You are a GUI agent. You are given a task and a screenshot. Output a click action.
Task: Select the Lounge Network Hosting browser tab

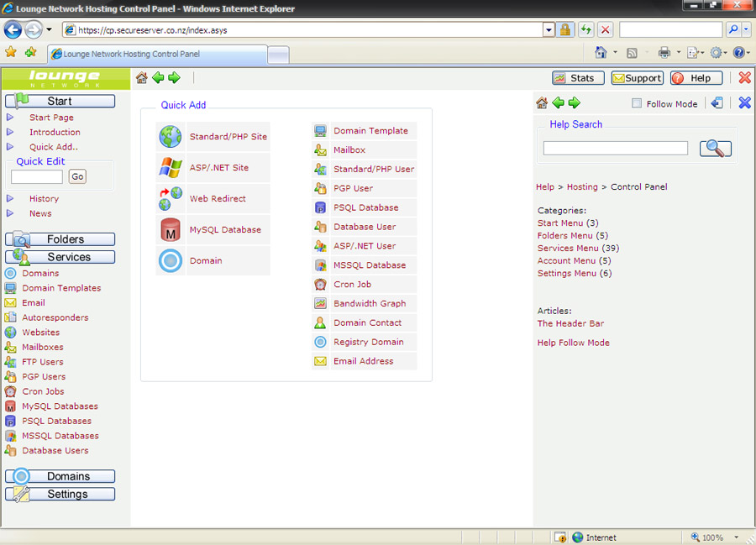156,54
